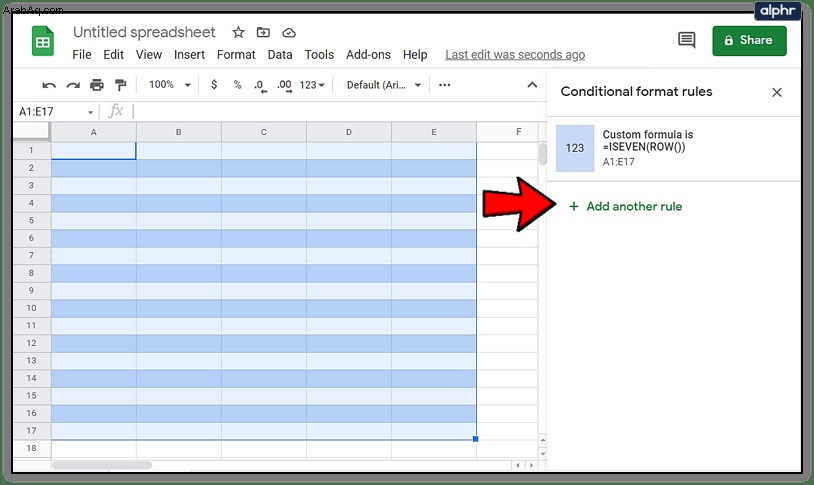Open the 123 more formats dropdown

[312, 85]
